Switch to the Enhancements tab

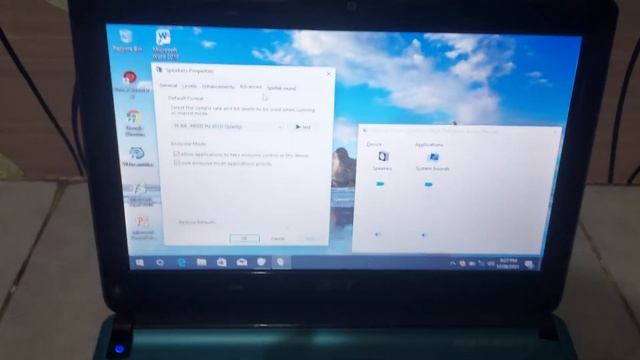point(218,87)
